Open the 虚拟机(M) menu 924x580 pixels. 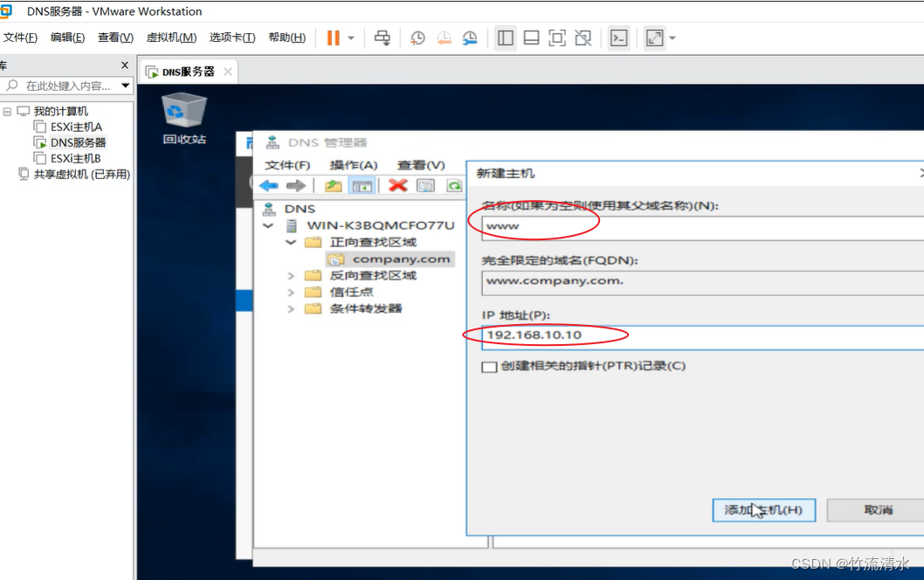point(171,38)
